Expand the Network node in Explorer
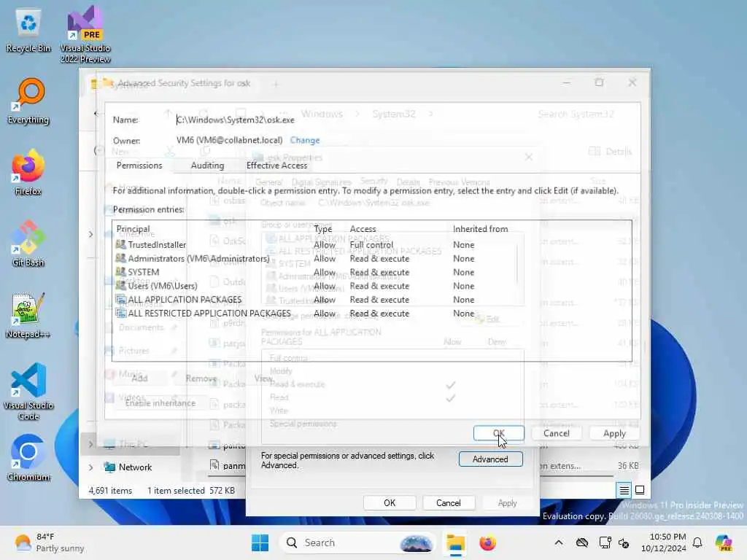This screenshot has width=747, height=560. (90, 467)
